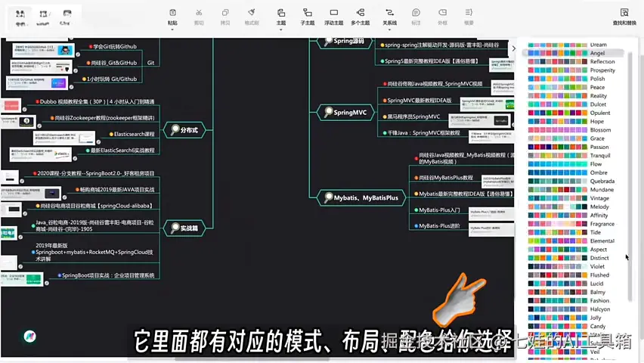The width and height of the screenshot is (644, 363).
Task: Choose the Vintage color theme
Action: coord(568,198)
